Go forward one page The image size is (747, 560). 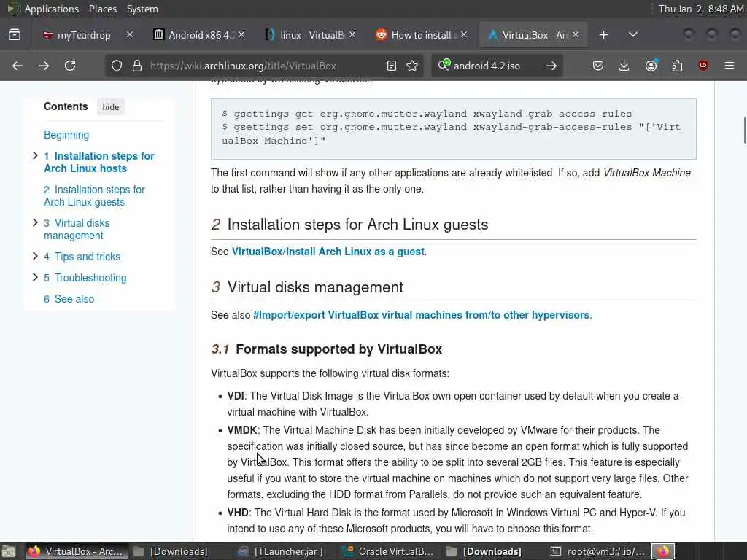[x=44, y=66]
